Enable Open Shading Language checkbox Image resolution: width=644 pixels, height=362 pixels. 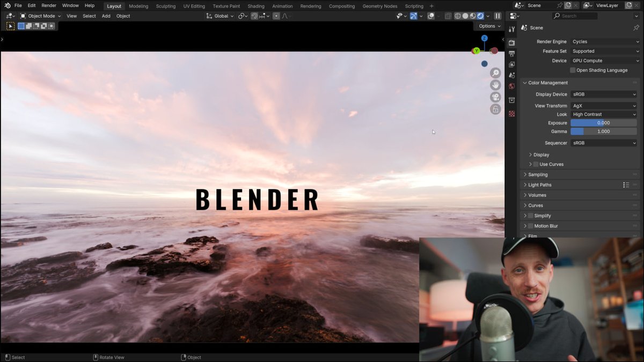pos(573,70)
